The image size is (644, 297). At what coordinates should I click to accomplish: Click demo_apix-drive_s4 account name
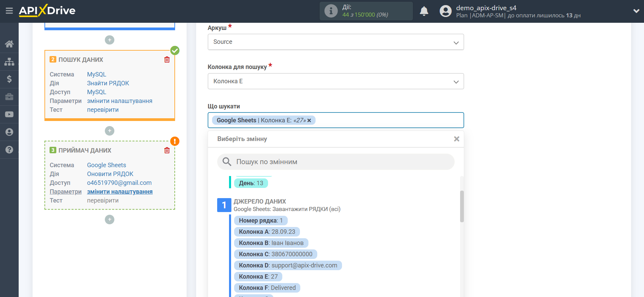[x=486, y=8]
